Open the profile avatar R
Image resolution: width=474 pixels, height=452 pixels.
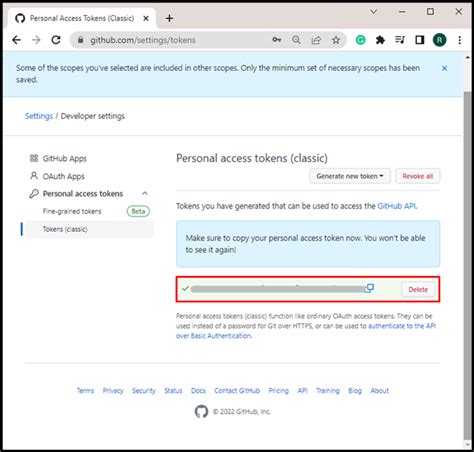(440, 40)
